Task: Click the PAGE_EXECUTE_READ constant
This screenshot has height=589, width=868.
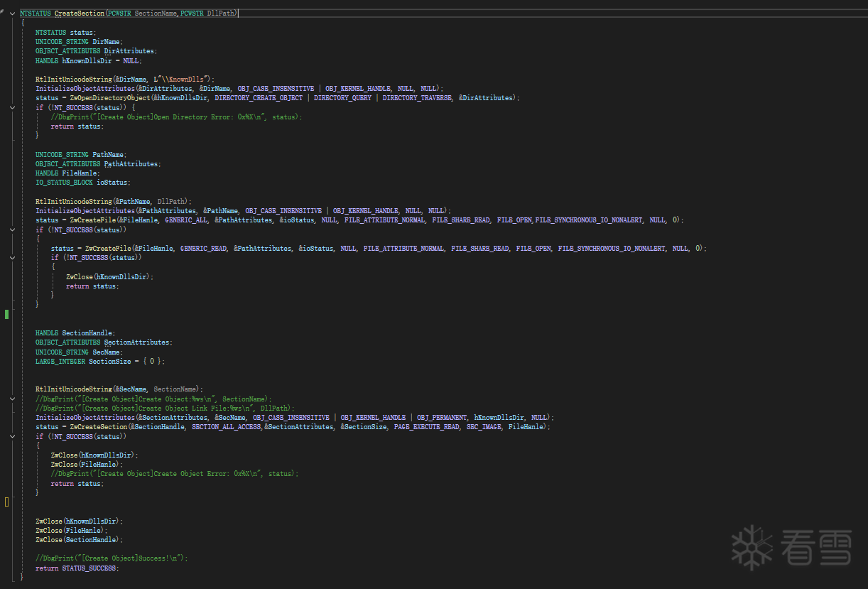Action: click(x=426, y=427)
